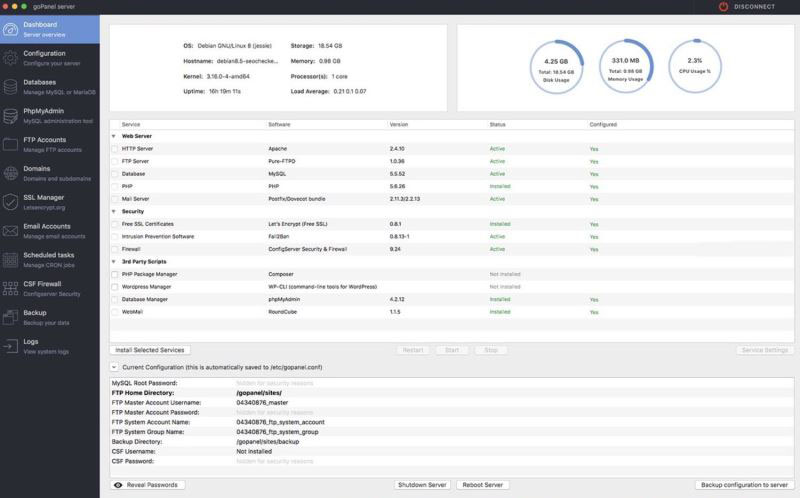Click the Reboot Server button
This screenshot has width=800, height=498.
tap(483, 485)
